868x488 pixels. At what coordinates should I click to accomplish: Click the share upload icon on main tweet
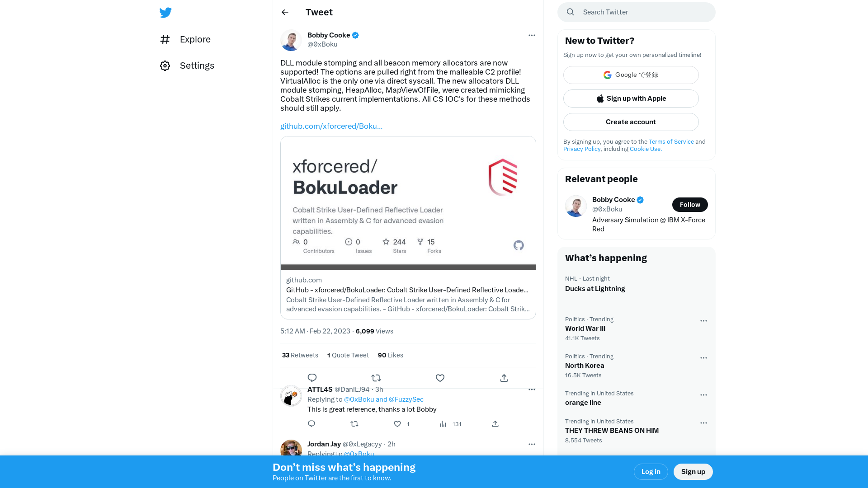[505, 377]
